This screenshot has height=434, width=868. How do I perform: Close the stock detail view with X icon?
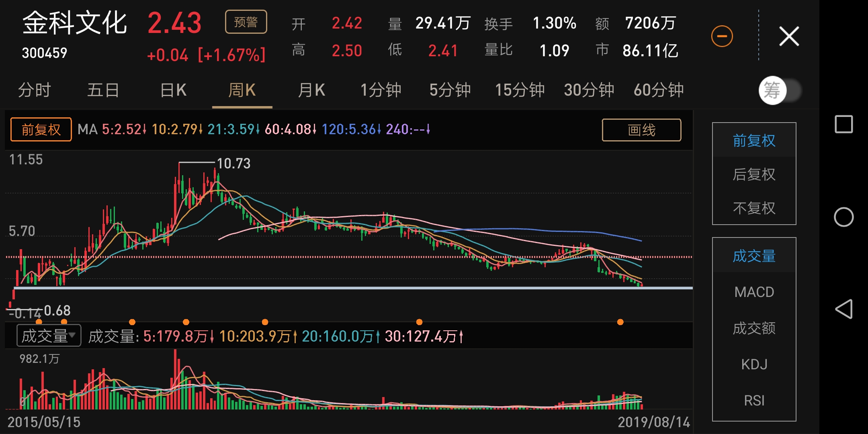tap(788, 36)
